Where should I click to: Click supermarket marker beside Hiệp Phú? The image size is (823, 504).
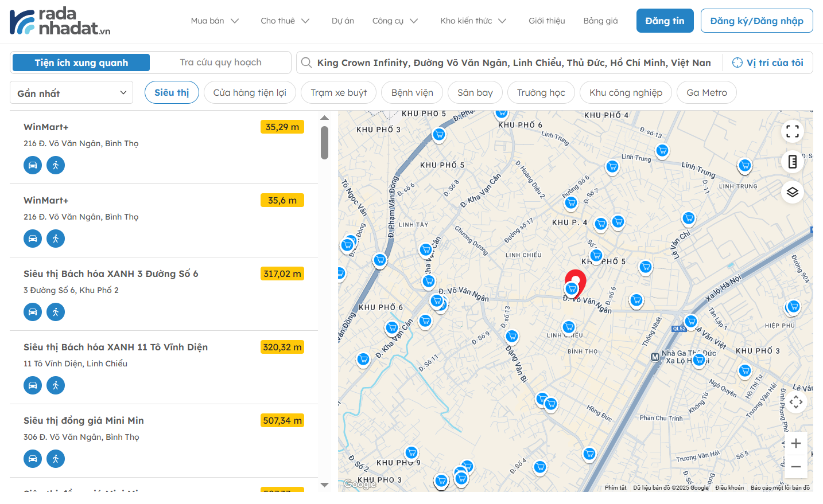794,307
